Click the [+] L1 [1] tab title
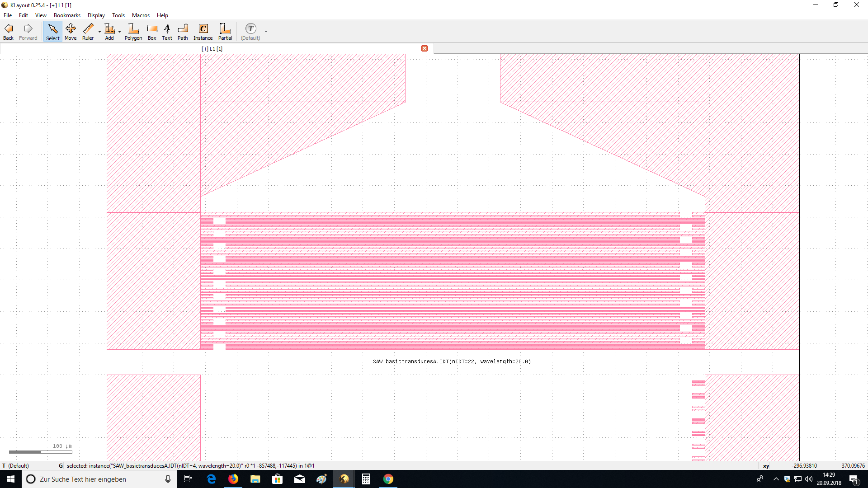This screenshot has height=488, width=868. click(x=212, y=49)
